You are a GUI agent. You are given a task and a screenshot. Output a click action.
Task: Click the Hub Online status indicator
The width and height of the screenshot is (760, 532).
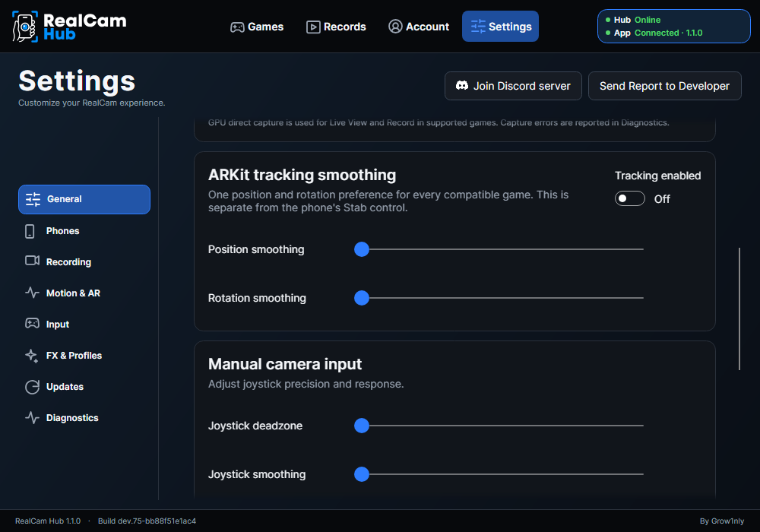(633, 20)
